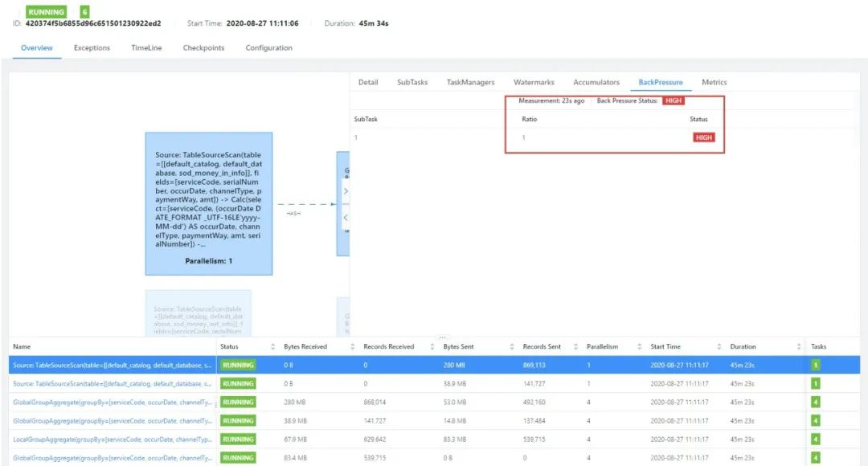Sort by the Bytes Sent column sort arrows
Screen dimensions: 868x466
click(511, 347)
